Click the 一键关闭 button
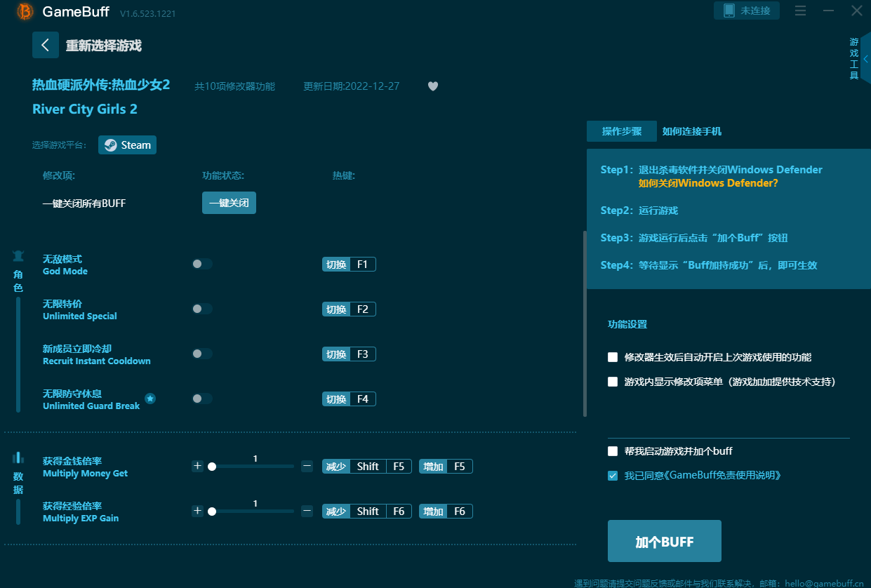Image resolution: width=871 pixels, height=588 pixels. click(x=229, y=203)
